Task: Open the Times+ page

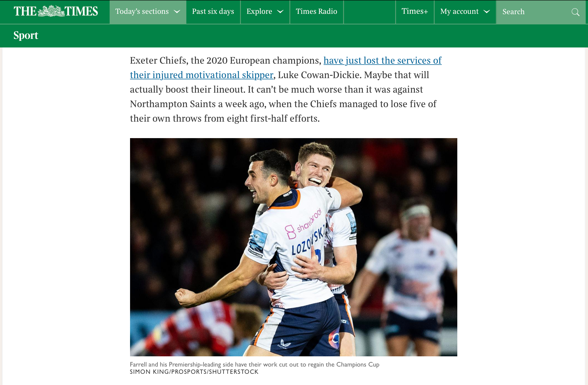Action: [414, 12]
